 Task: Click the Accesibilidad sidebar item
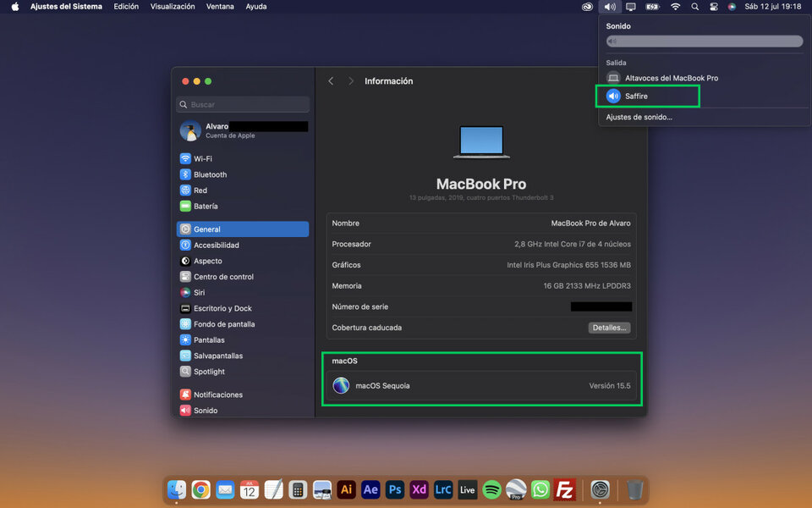click(x=216, y=246)
